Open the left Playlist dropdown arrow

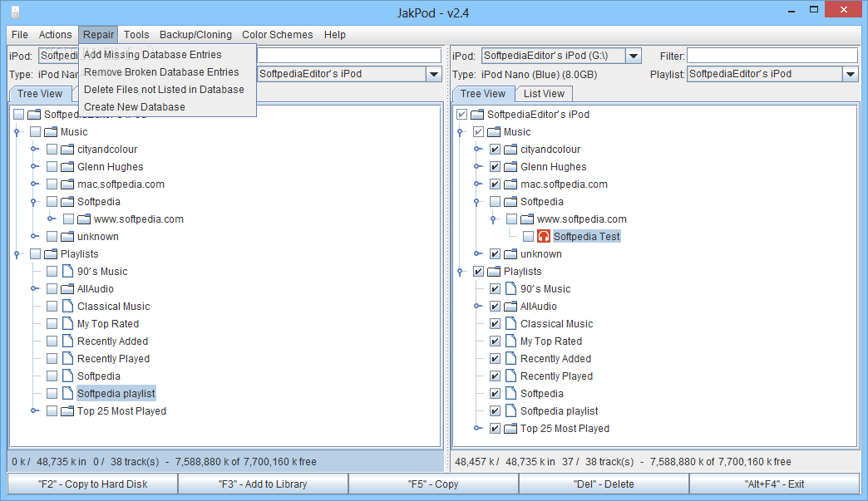(x=434, y=74)
